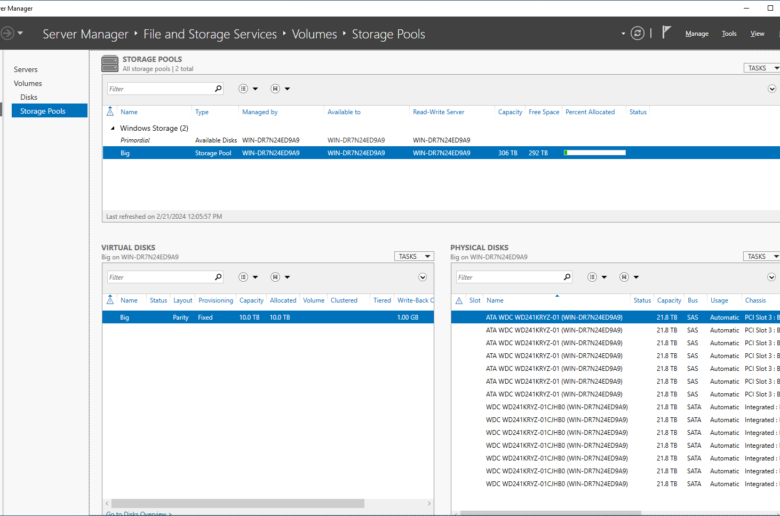Click Virtual Disks scrollbar right arrow
Image resolution: width=780 pixels, height=516 pixels.
429,504
